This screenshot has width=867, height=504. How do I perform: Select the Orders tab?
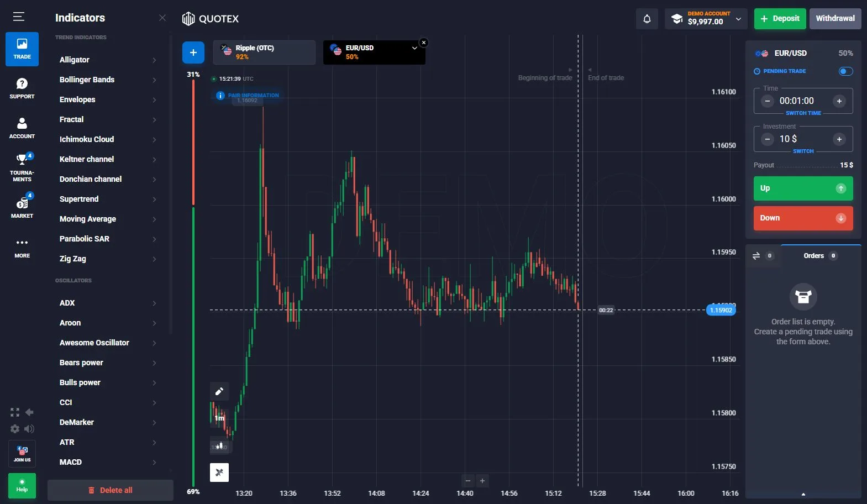821,256
